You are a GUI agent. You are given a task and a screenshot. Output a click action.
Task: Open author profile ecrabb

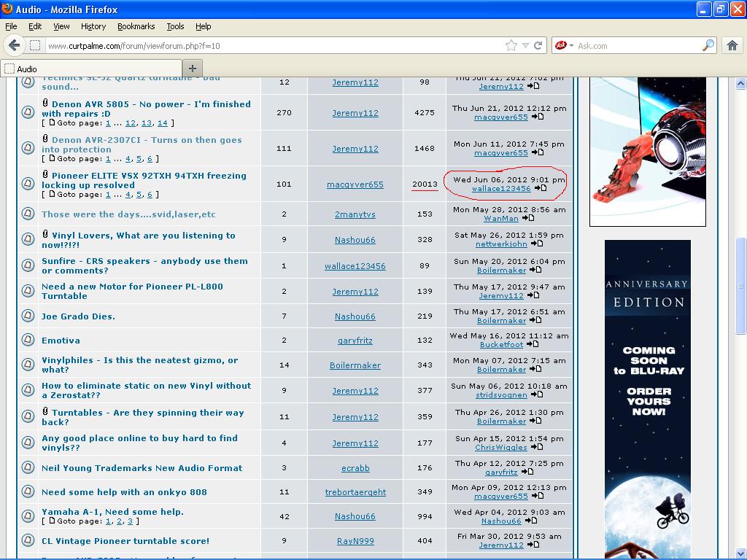(x=355, y=468)
